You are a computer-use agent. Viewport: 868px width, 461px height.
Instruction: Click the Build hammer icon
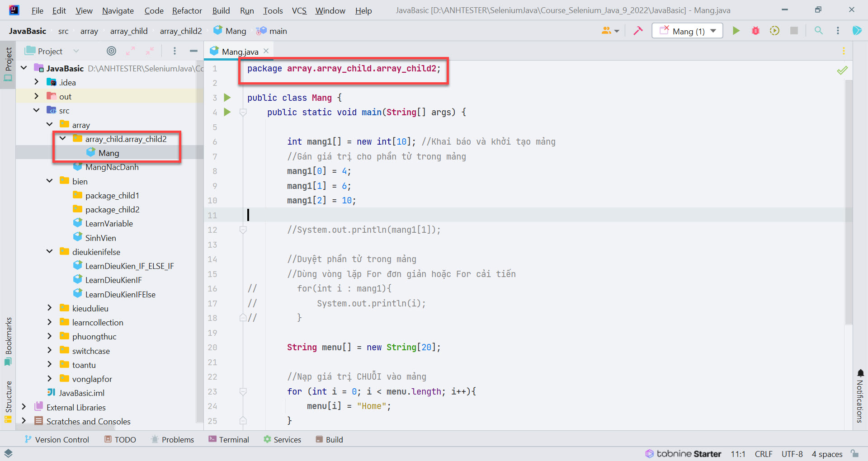tap(638, 31)
